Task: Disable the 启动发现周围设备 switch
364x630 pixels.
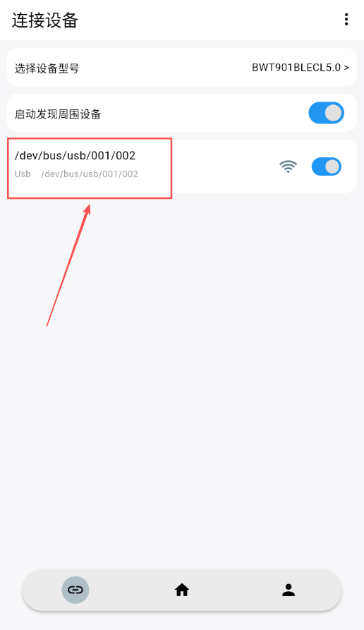Action: click(x=326, y=113)
